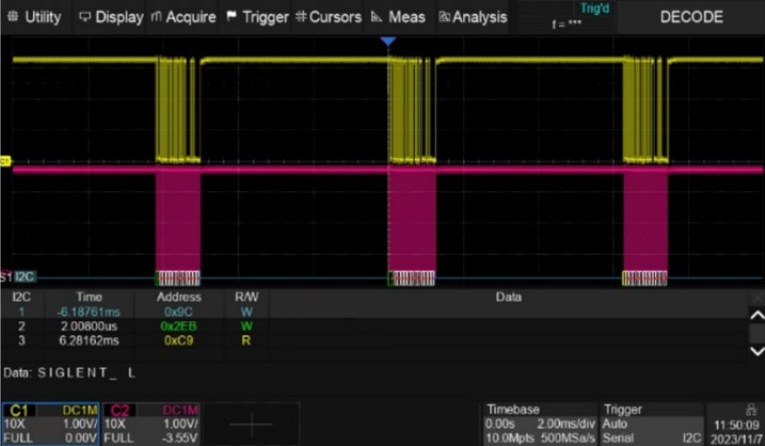Select third yellow I2C decoded packet
Viewport: 765px width, 446px height.
pyautogui.click(x=644, y=278)
